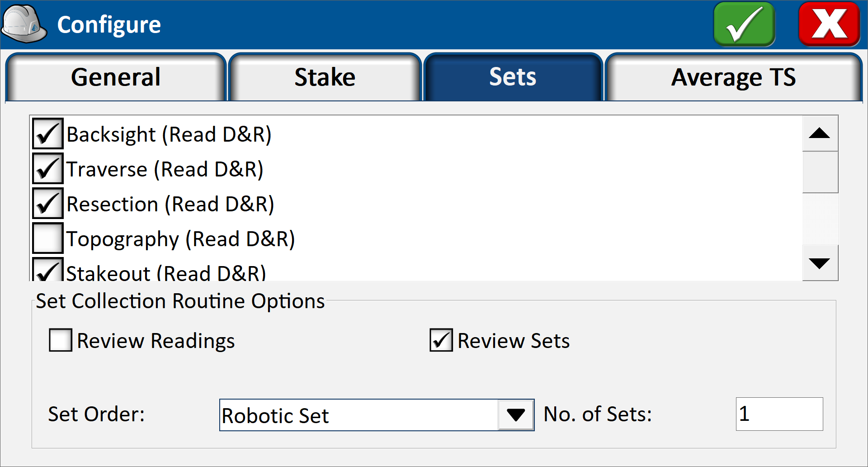Viewport: 868px width, 467px height.
Task: Toggle Stakeout (Read D&R) checkbox
Action: [47, 270]
